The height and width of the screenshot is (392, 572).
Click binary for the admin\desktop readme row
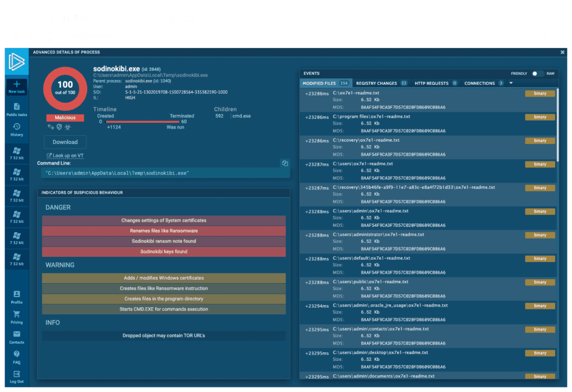coord(540,353)
